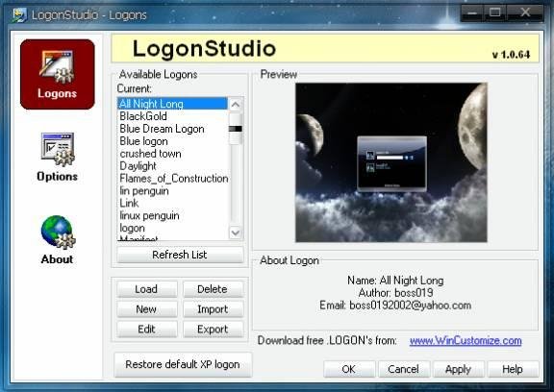This screenshot has width=554, height=392.
Task: Click the LogonStudio title bar app icon
Action: 19,14
